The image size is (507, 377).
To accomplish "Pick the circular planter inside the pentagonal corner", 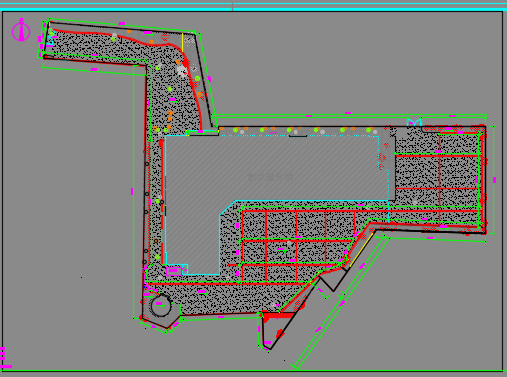I will [x=161, y=305].
